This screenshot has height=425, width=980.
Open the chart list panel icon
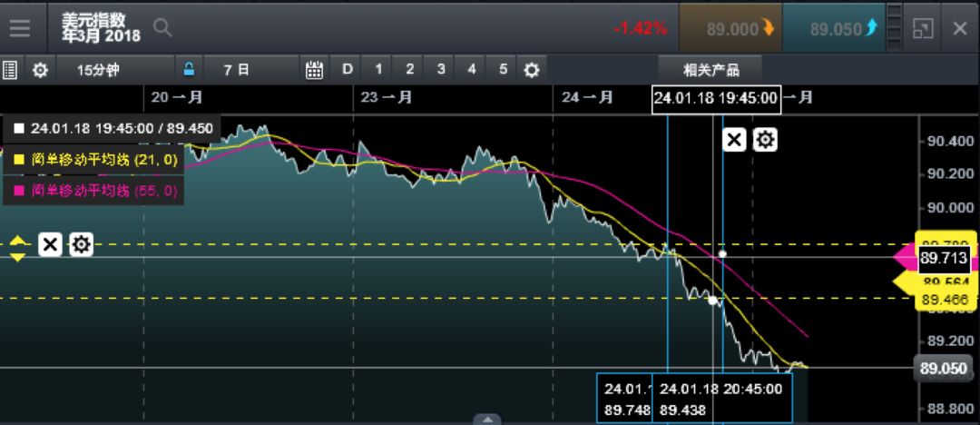[9, 70]
